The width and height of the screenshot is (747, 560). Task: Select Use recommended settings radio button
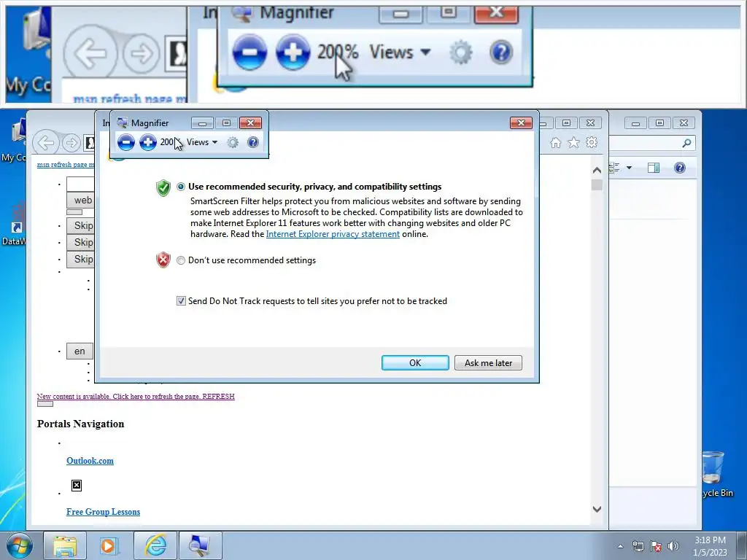(x=181, y=187)
